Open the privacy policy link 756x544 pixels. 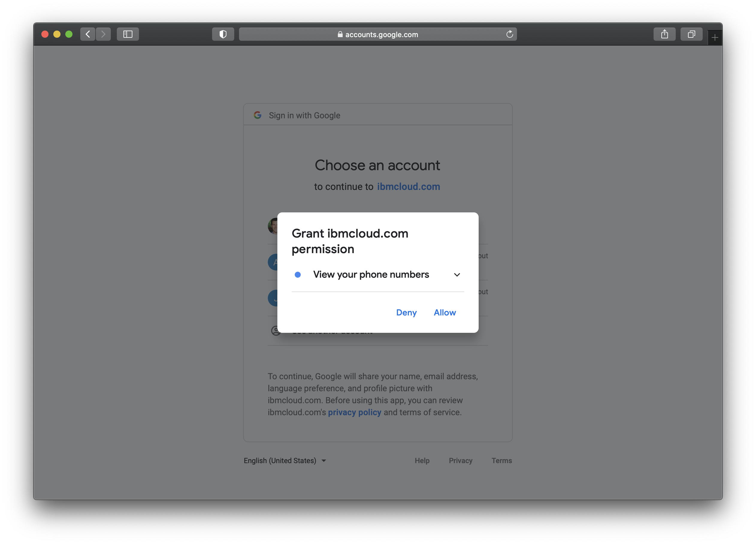354,412
